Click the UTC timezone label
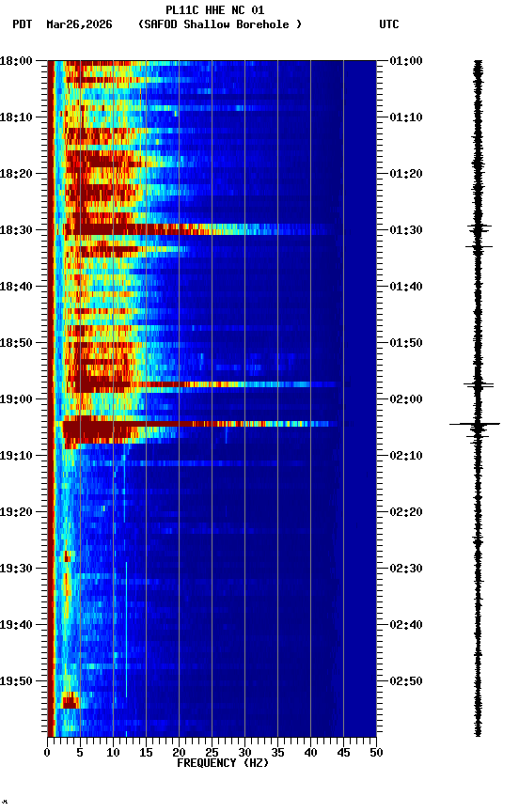 click(389, 24)
